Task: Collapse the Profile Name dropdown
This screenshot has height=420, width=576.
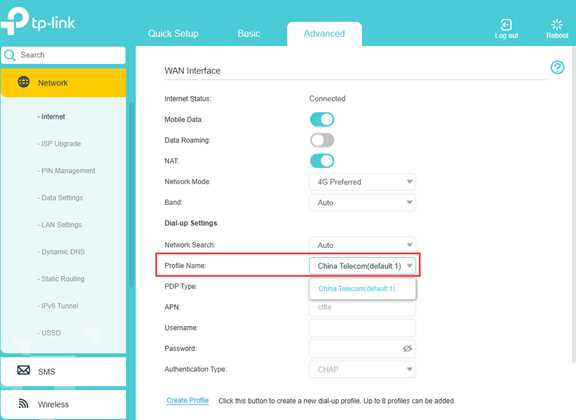Action: pyautogui.click(x=363, y=266)
